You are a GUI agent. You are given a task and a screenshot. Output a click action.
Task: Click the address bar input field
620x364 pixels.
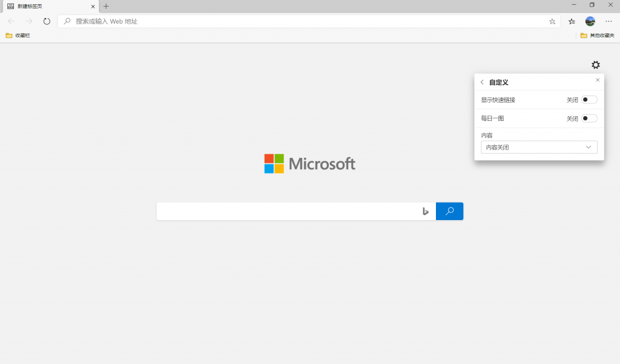pos(303,21)
